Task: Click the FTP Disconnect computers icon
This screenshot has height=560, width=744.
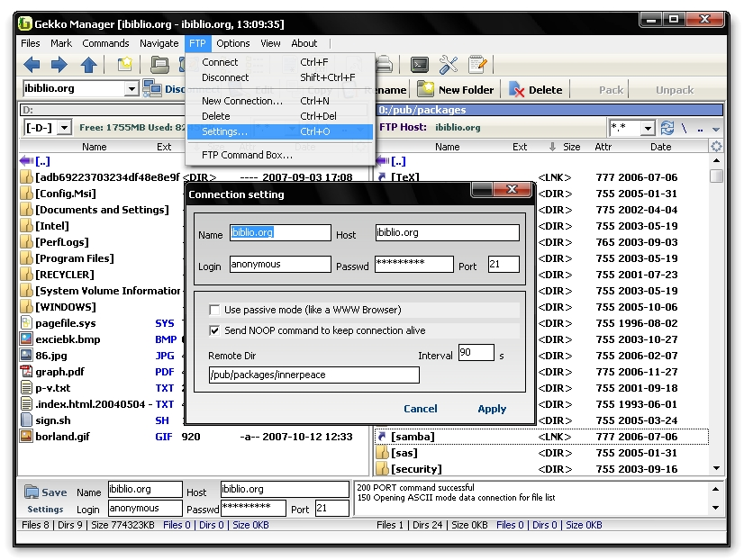Action: pos(152,88)
